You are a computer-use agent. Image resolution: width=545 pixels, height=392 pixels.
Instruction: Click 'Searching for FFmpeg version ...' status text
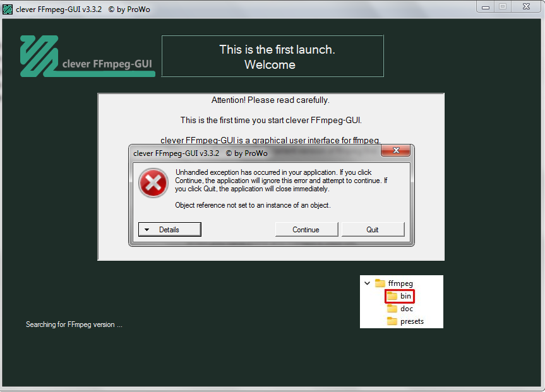tap(74, 324)
